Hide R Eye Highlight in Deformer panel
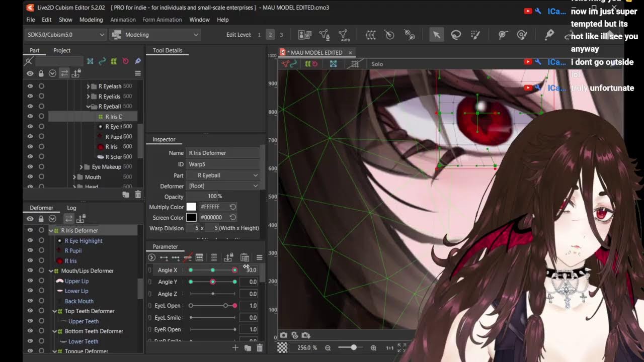The width and height of the screenshot is (644, 362). pyautogui.click(x=30, y=240)
